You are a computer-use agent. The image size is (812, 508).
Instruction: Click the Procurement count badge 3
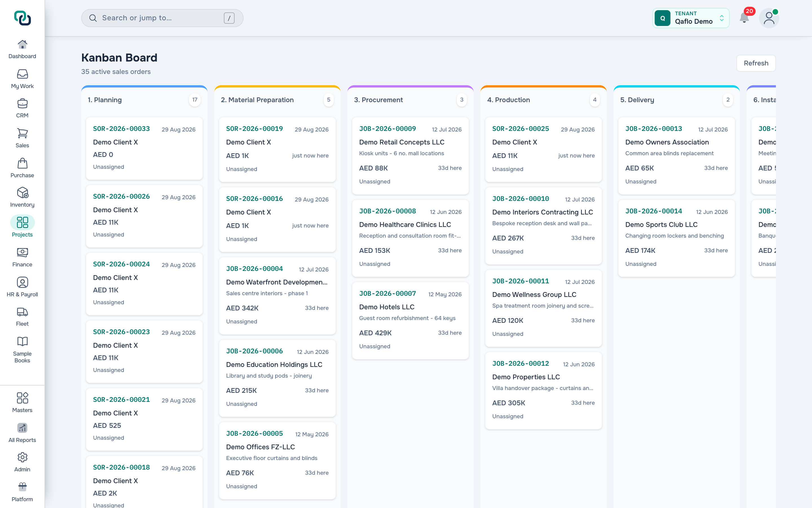coord(462,100)
